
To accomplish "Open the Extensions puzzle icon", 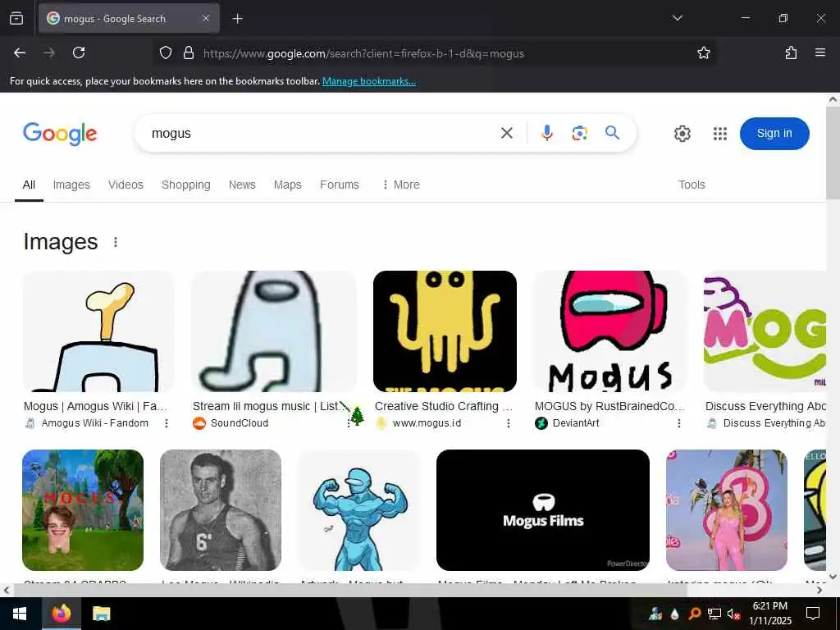I will (x=791, y=52).
